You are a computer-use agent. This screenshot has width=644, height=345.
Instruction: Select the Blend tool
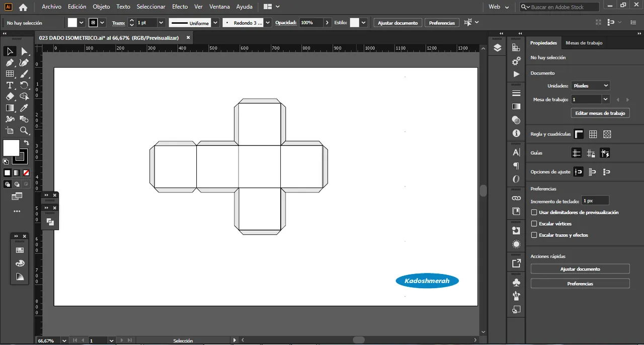point(24,119)
